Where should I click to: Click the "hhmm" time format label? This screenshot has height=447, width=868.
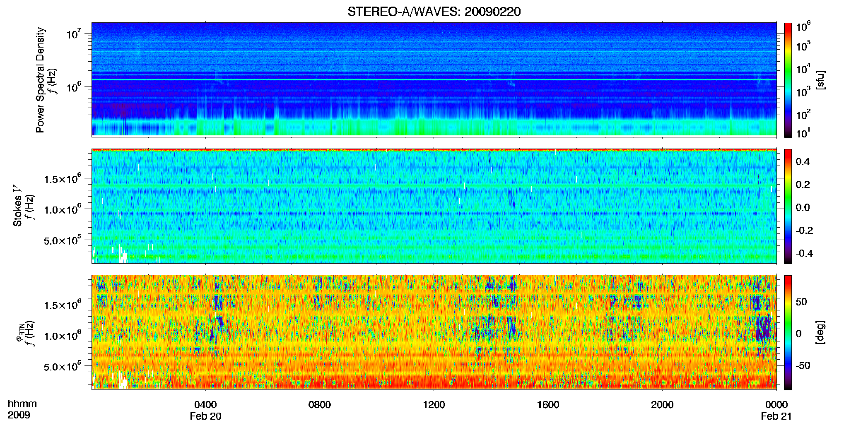point(22,404)
